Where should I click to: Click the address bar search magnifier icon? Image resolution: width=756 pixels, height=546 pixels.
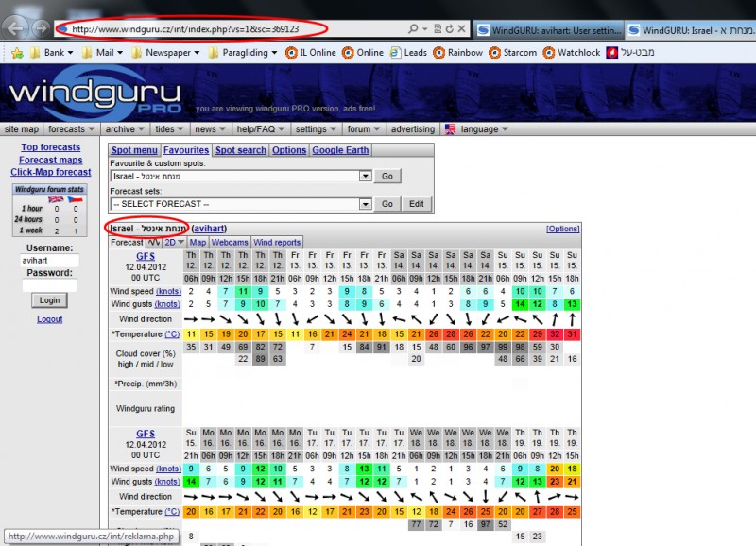click(x=413, y=28)
